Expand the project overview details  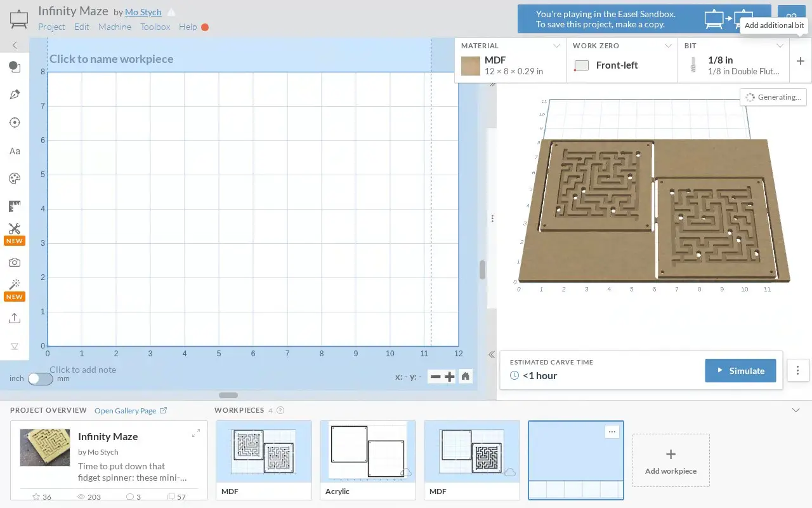coord(196,433)
